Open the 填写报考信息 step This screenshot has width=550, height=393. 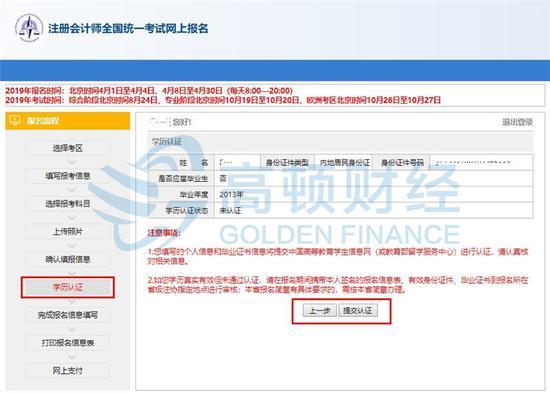[67, 176]
